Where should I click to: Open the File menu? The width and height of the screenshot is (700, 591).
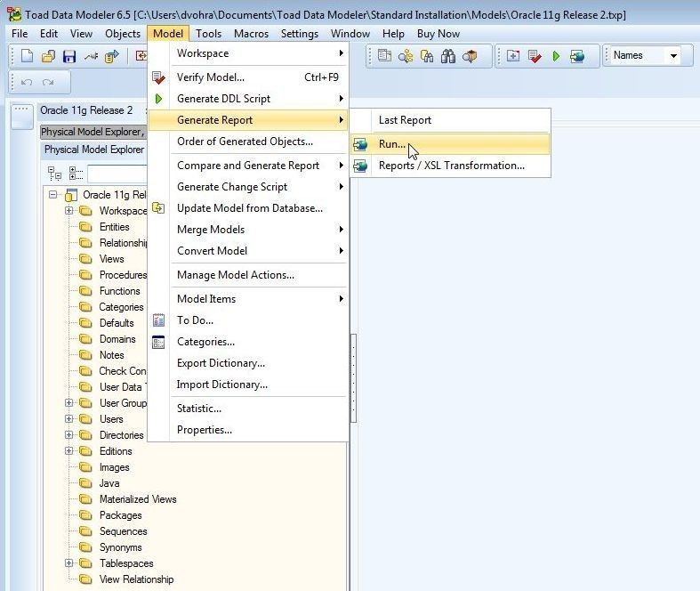pos(20,34)
